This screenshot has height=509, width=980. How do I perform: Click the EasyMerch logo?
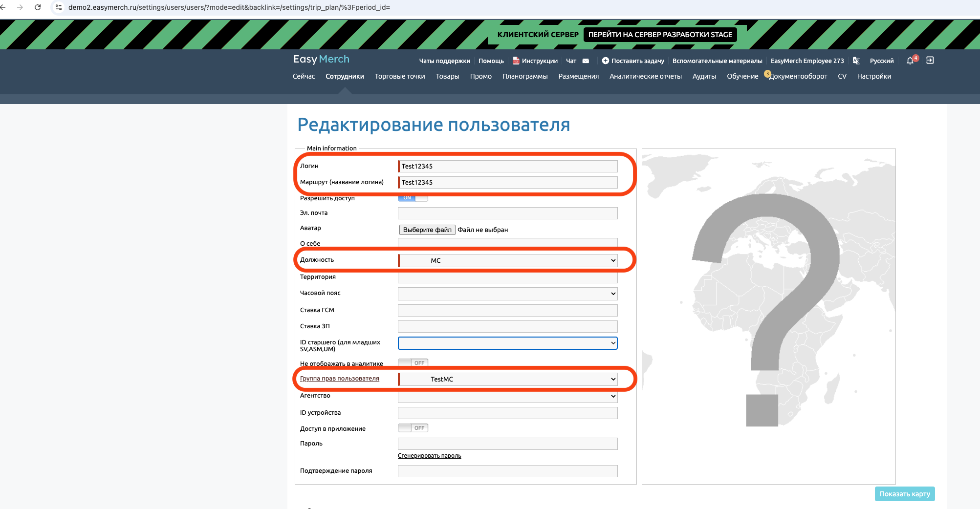tap(321, 59)
